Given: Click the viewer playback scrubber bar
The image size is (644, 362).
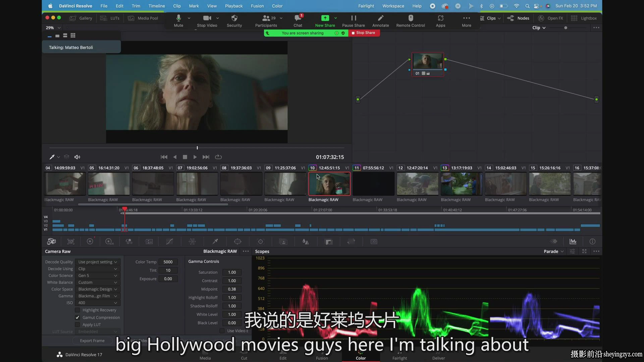Looking at the screenshot, I should click(x=197, y=148).
